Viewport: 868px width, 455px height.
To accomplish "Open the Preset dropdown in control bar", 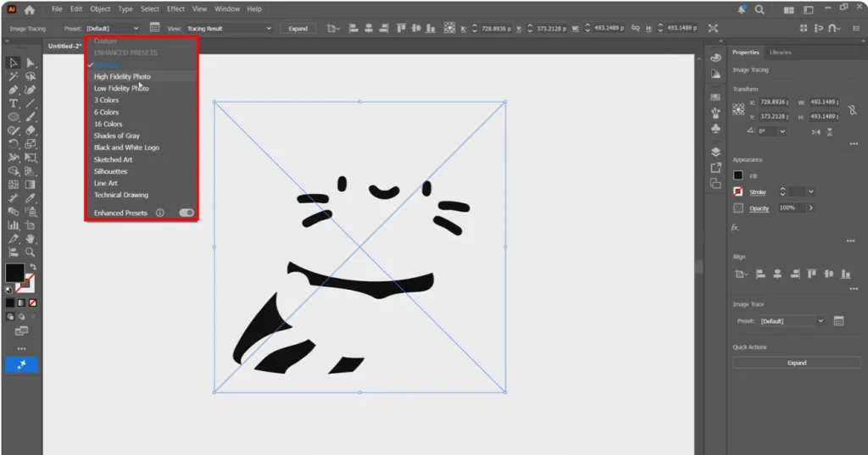I will pos(113,28).
